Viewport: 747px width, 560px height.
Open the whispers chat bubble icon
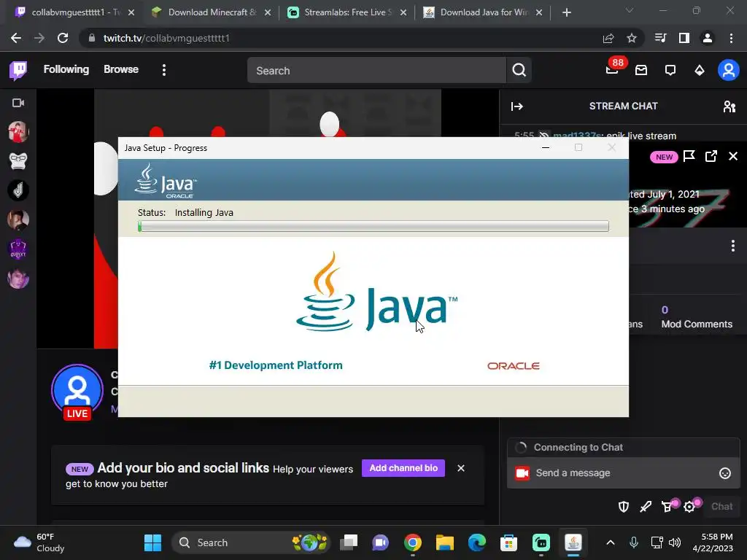[670, 71]
